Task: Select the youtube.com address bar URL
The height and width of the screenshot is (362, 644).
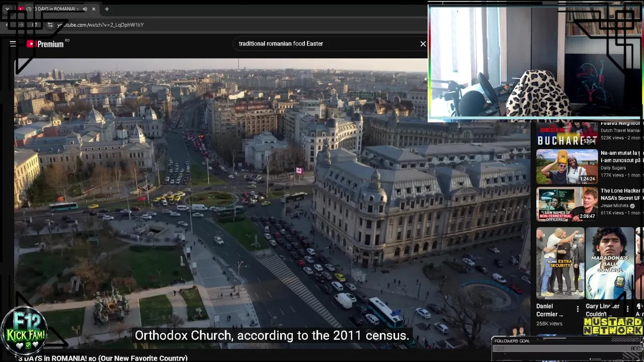Action: click(x=101, y=25)
